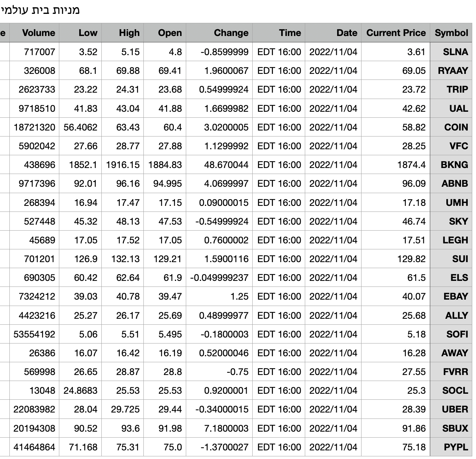Select the change value -0.8599999
Screen dimensions: 476x459
pyautogui.click(x=219, y=52)
